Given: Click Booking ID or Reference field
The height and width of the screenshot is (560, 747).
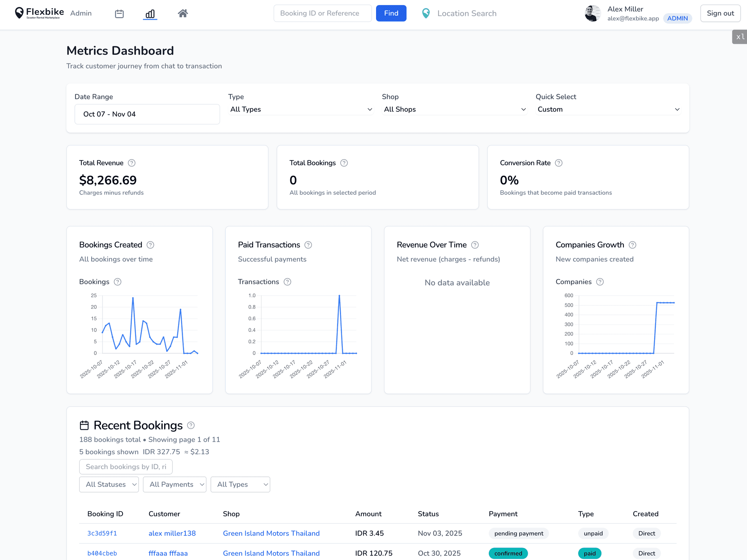Looking at the screenshot, I should click(x=322, y=13).
